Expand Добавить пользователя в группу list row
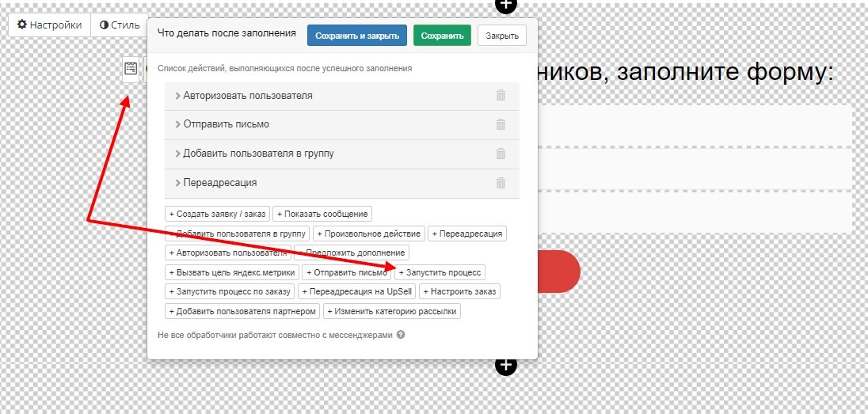 tap(342, 154)
